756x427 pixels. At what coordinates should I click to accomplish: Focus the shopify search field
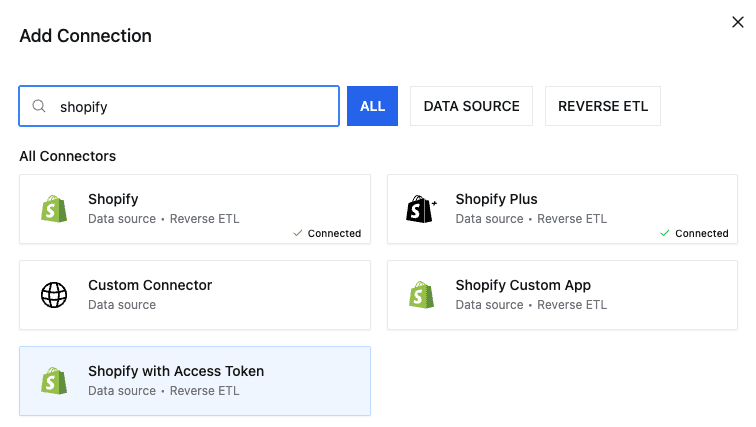pyautogui.click(x=179, y=106)
